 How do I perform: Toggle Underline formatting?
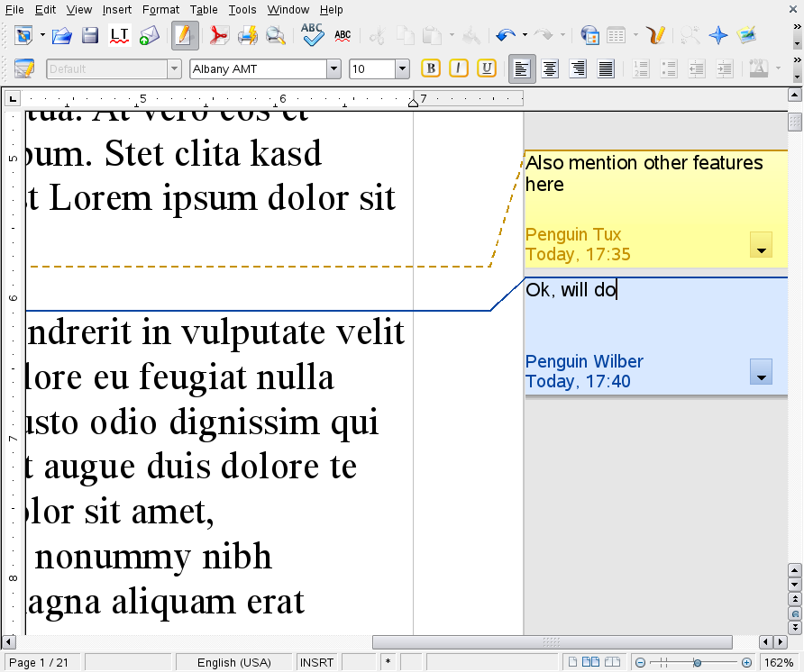(487, 68)
